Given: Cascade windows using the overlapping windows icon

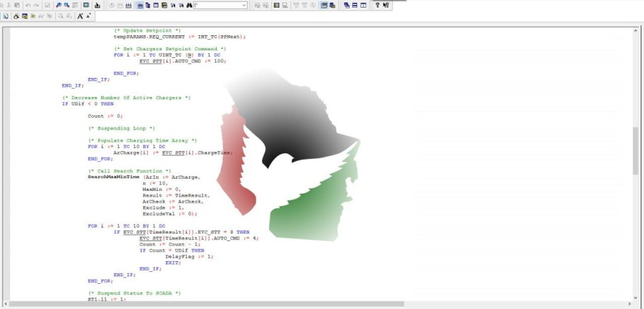Looking at the screenshot, I should [347, 5].
